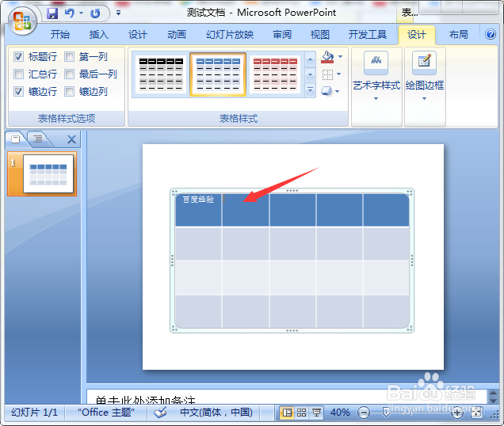504x426 pixels.
Task: Click the zoom slider handle
Action: 386,413
